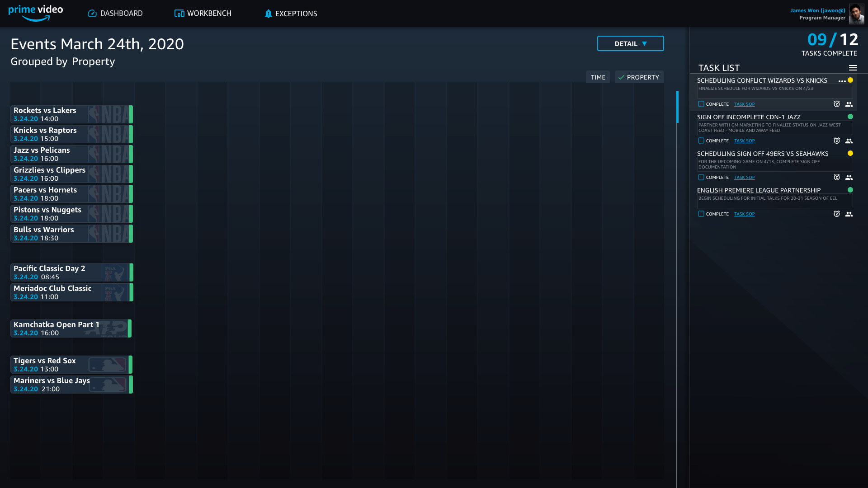This screenshot has height=488, width=868.
Task: Click the alarm icon for the Wizards vs Knicks task
Action: pos(837,104)
